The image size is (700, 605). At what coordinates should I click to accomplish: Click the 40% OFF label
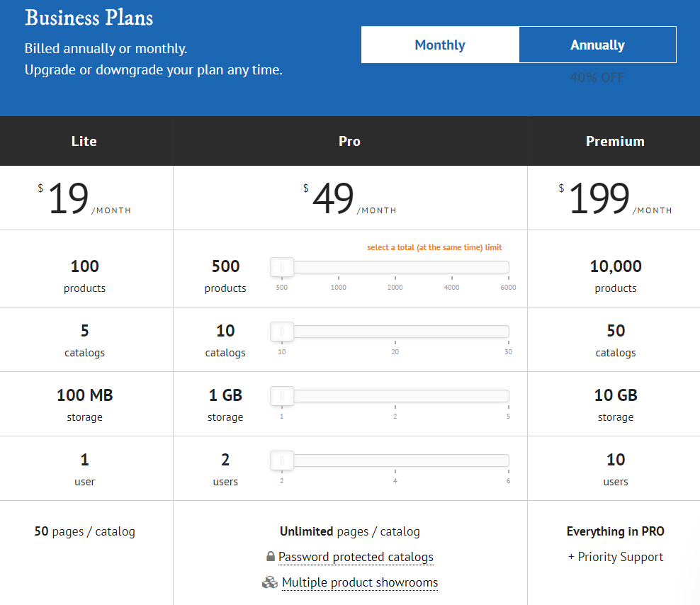coord(597,77)
